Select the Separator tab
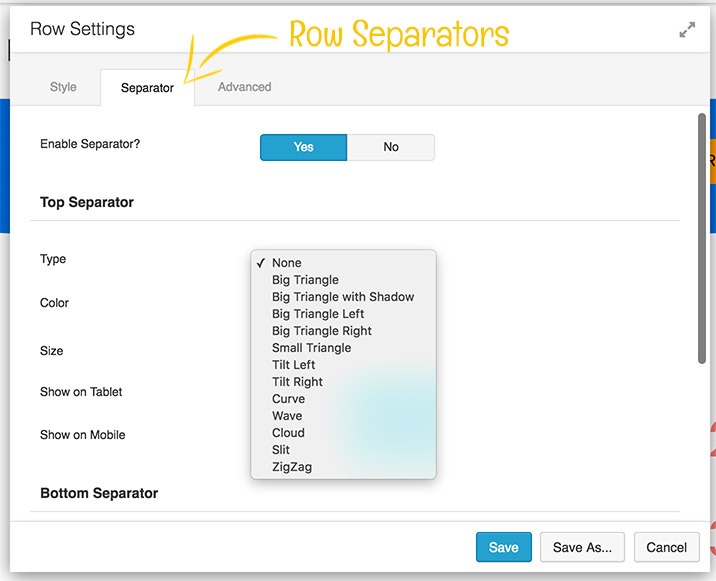The height and width of the screenshot is (581, 716). coord(147,88)
